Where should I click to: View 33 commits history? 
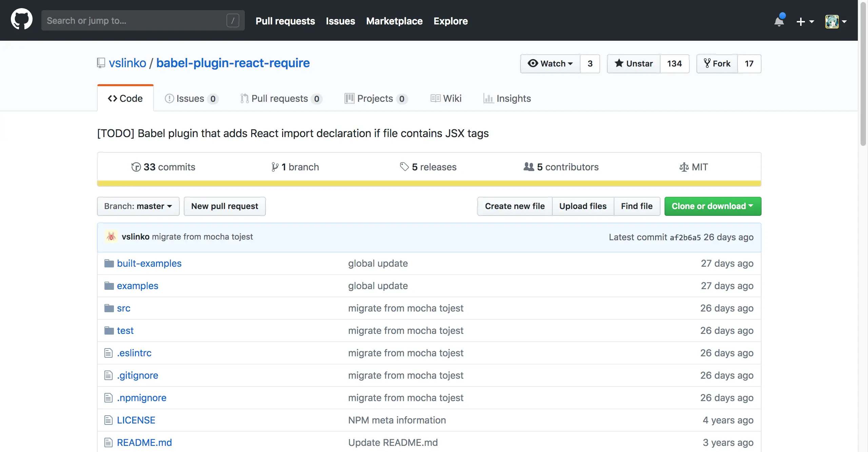[163, 167]
